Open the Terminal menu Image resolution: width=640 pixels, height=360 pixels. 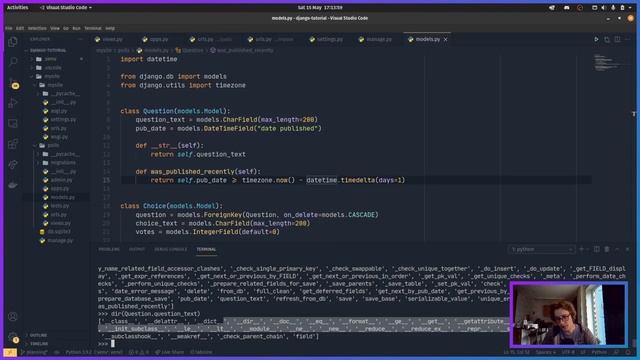click(x=93, y=28)
